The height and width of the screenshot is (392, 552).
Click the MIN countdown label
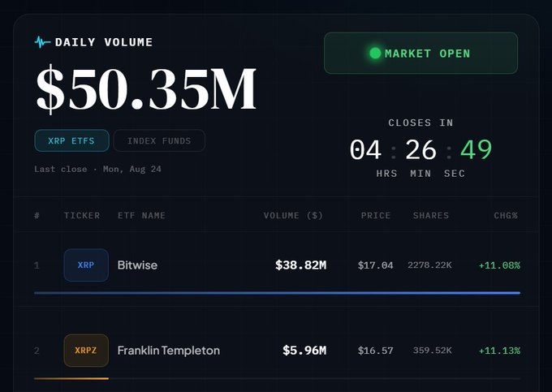420,174
